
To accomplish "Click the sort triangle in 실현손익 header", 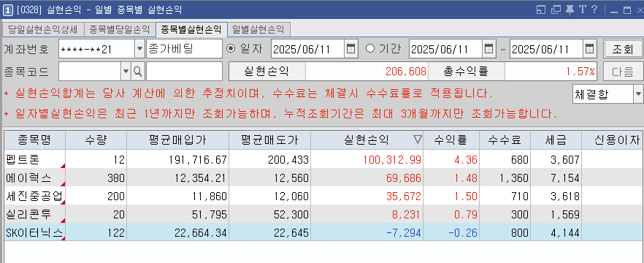I will tap(418, 140).
